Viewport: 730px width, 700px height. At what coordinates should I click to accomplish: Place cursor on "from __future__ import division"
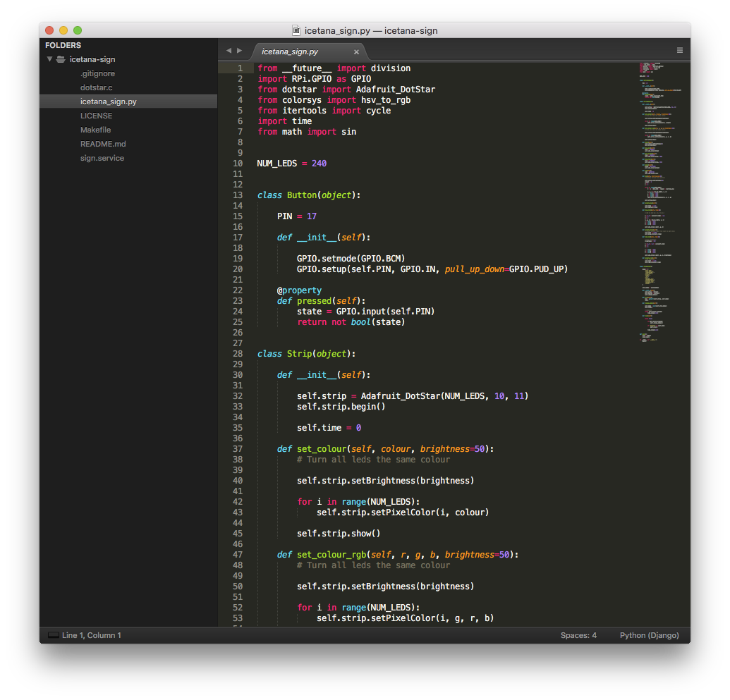pyautogui.click(x=334, y=68)
